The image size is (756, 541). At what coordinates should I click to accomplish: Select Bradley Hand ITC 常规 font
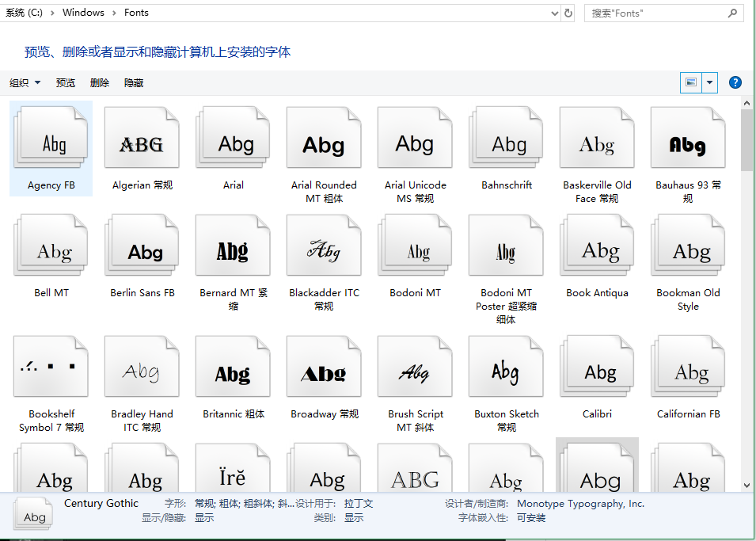pos(142,366)
